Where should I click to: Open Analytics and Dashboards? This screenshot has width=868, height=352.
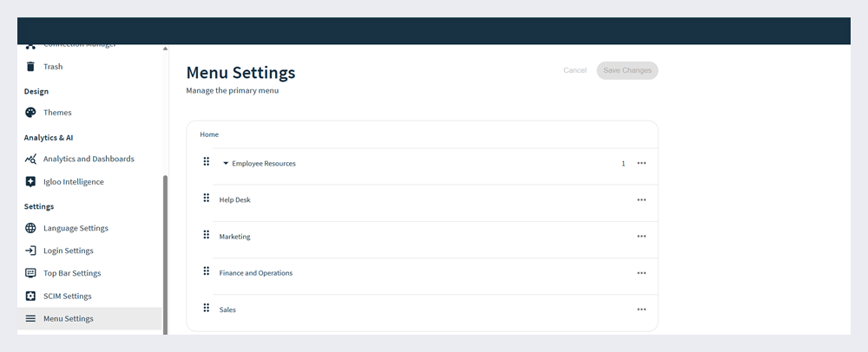pos(89,159)
